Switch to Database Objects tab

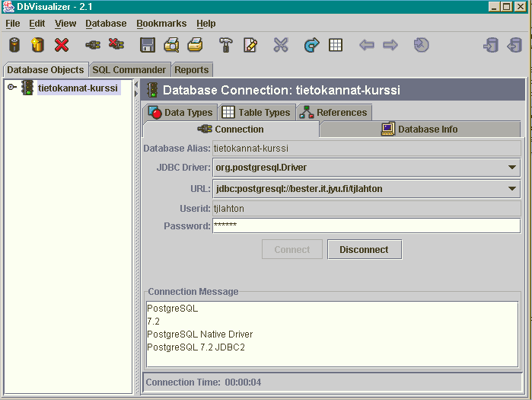point(46,69)
